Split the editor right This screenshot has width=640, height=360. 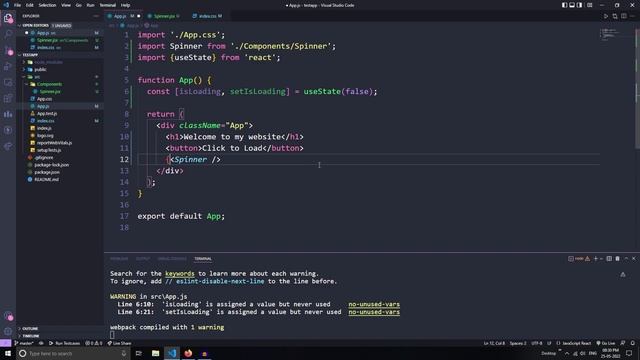click(x=624, y=16)
